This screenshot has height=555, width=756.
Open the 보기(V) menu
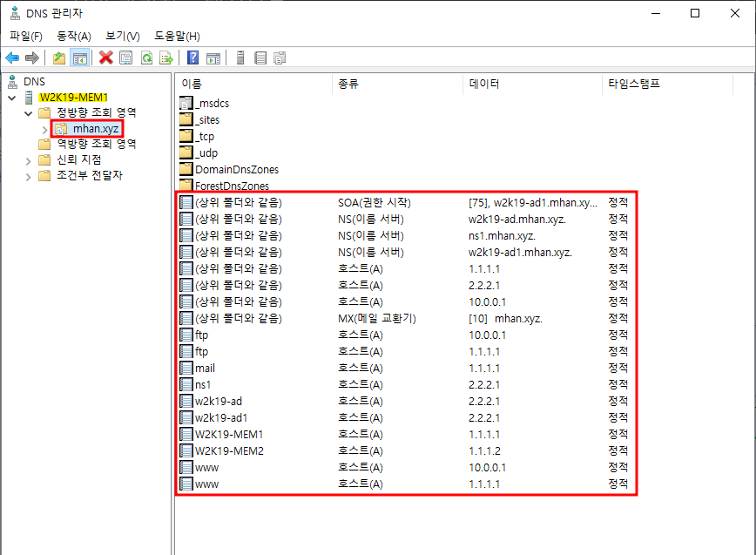(123, 37)
